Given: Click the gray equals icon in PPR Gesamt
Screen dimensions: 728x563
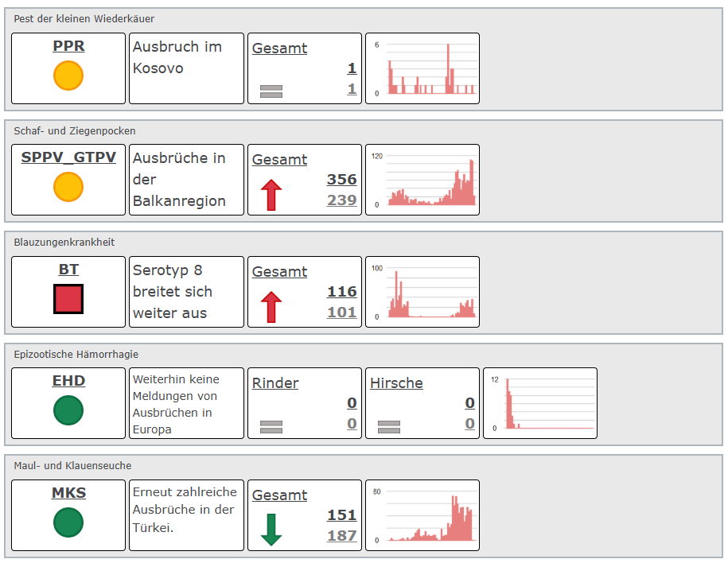Looking at the screenshot, I should click(x=271, y=91).
